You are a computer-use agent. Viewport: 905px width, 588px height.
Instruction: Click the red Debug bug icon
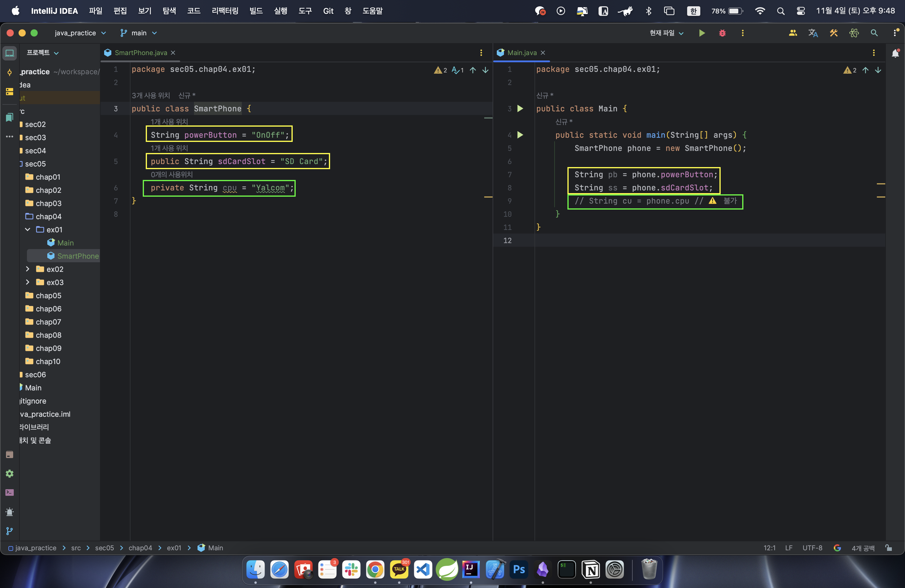722,33
